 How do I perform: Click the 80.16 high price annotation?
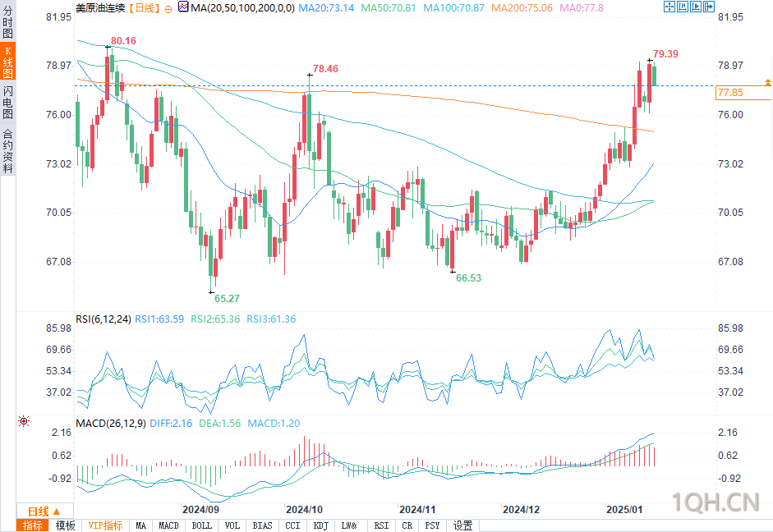tap(123, 41)
